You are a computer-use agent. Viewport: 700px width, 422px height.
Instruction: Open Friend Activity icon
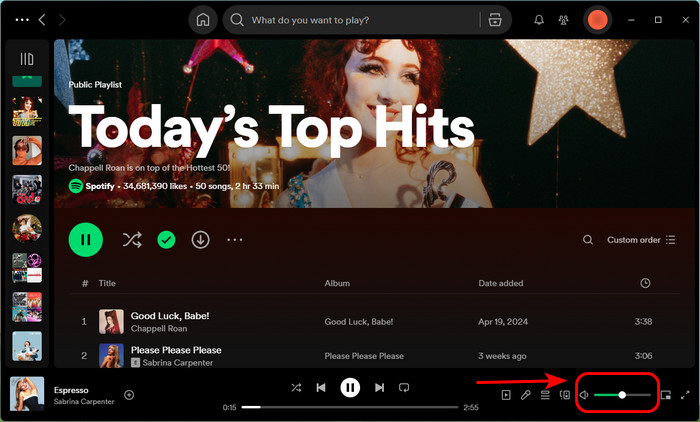[563, 20]
